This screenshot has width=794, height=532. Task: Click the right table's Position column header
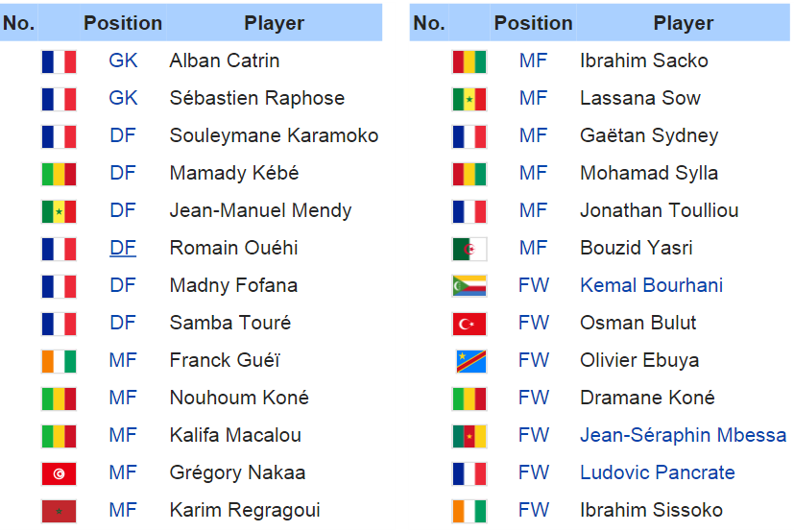(x=533, y=23)
